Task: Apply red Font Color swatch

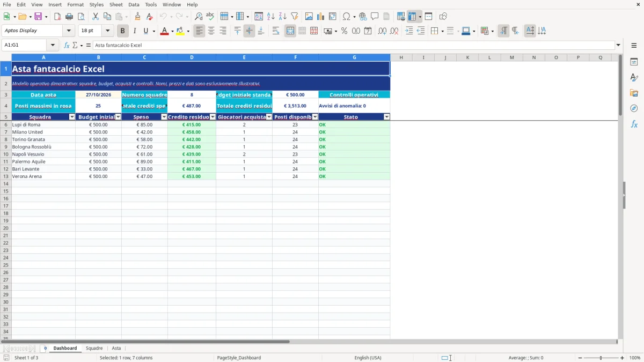Action: [x=164, y=31]
